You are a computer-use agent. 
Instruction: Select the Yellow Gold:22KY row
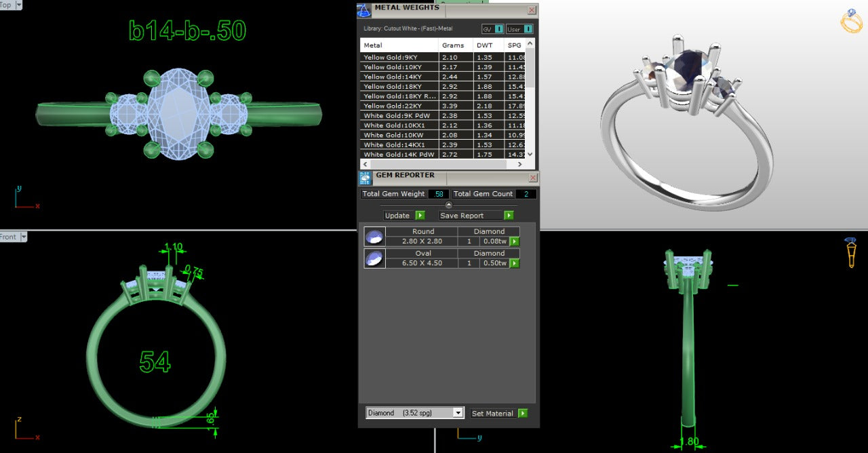(443, 106)
